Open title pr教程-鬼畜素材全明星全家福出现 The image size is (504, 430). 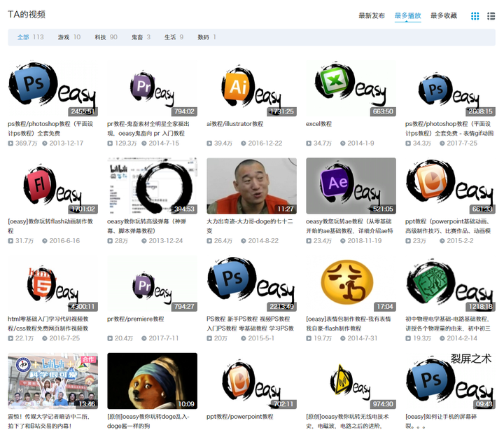[x=148, y=128]
